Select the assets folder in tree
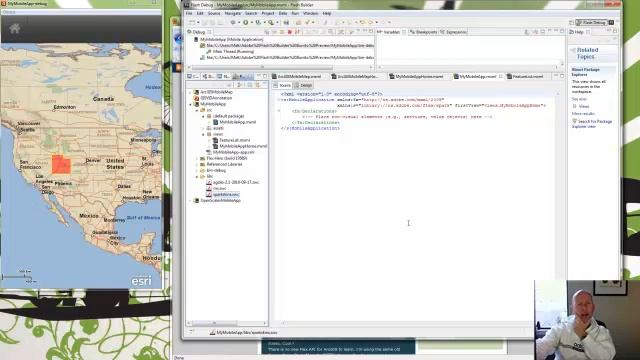 click(x=215, y=128)
